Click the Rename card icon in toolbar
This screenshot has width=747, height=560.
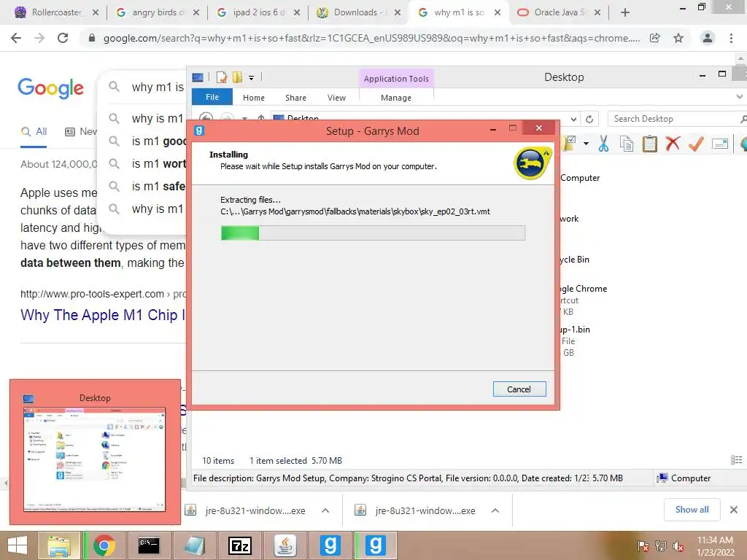point(720,144)
